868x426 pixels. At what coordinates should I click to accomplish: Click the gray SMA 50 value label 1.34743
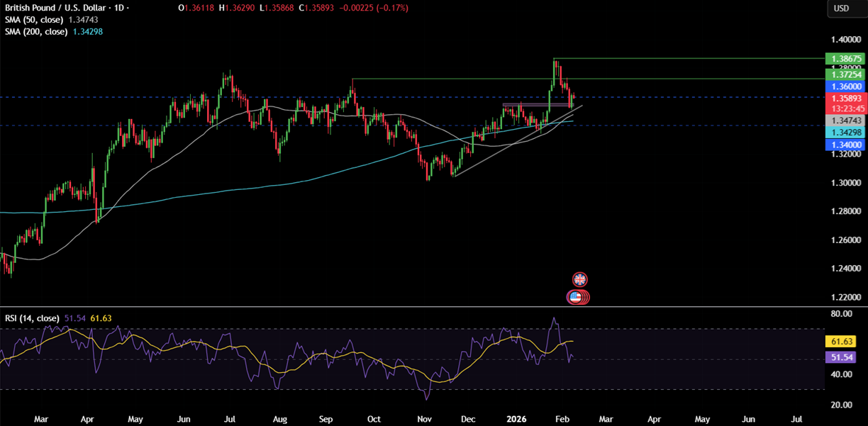click(844, 121)
